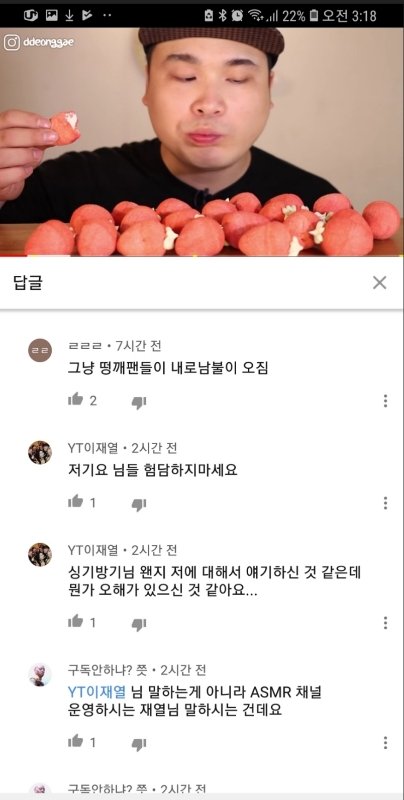Viewport: 404px width, 800px height.
Task: Like the 구독안하냐? 쯧 ASMR comment
Action: 75,741
